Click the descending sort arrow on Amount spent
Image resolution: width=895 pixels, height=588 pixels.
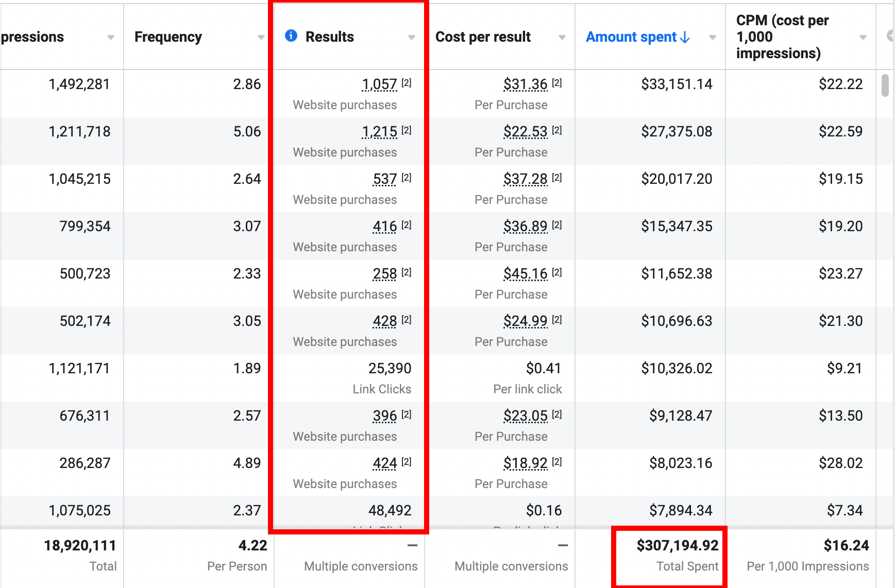[x=685, y=37]
